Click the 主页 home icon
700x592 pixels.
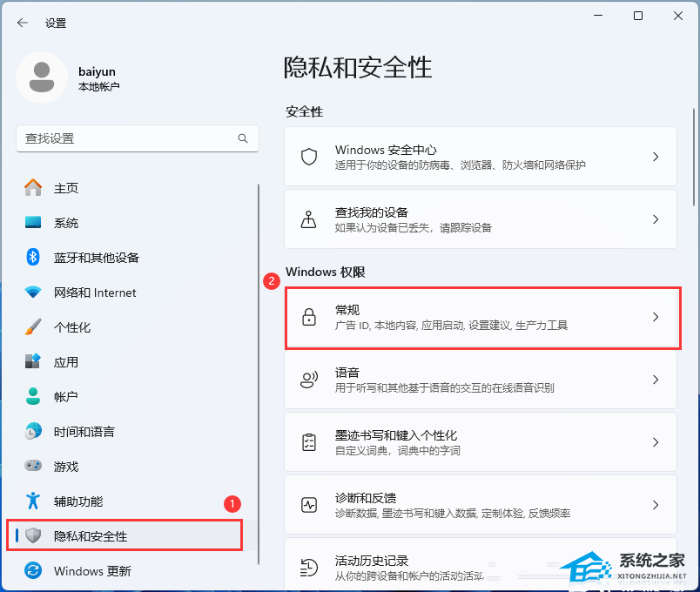pos(33,187)
